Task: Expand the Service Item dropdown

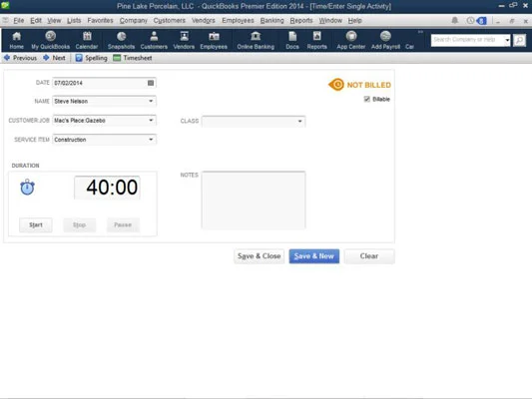Action: (x=151, y=140)
